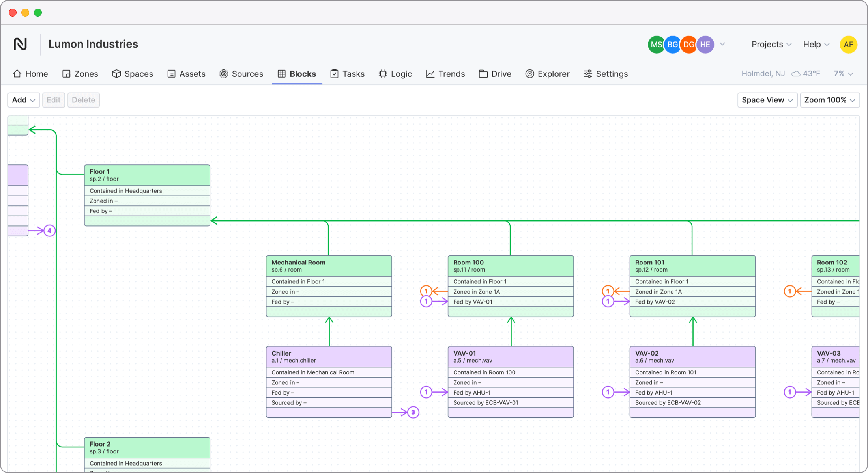Open the Home tab house icon
Image resolution: width=868 pixels, height=473 pixels.
[x=17, y=74]
